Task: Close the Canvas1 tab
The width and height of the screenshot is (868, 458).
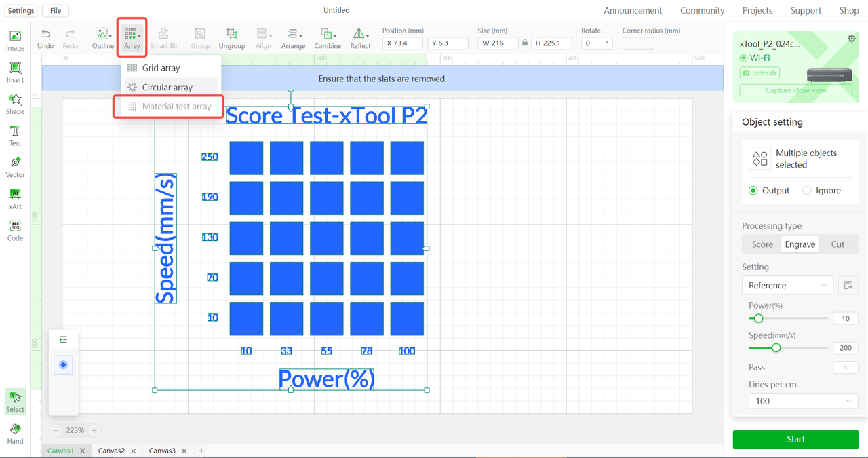Action: (83, 451)
